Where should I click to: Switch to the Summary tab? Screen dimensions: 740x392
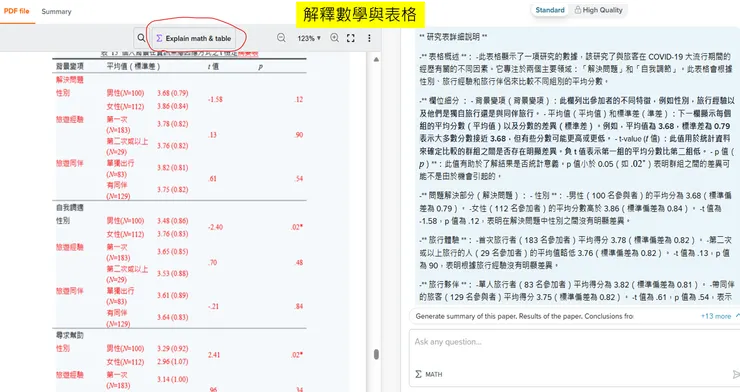56,11
